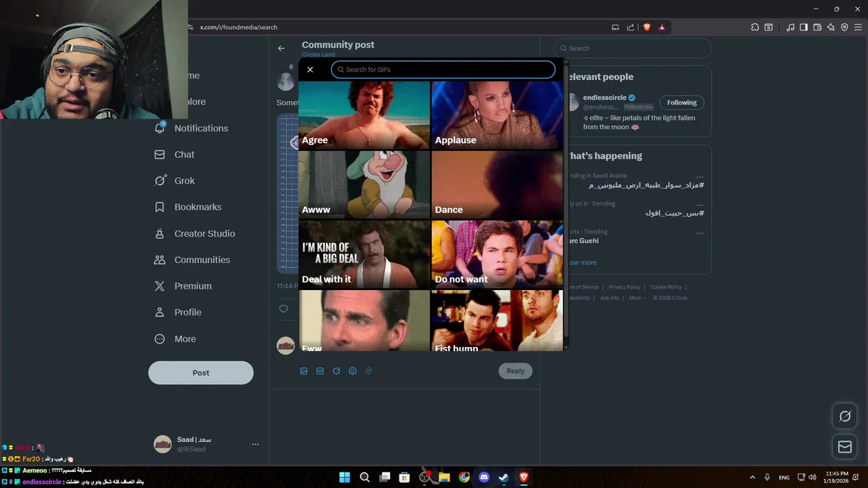Open the floating Grok button

845,416
